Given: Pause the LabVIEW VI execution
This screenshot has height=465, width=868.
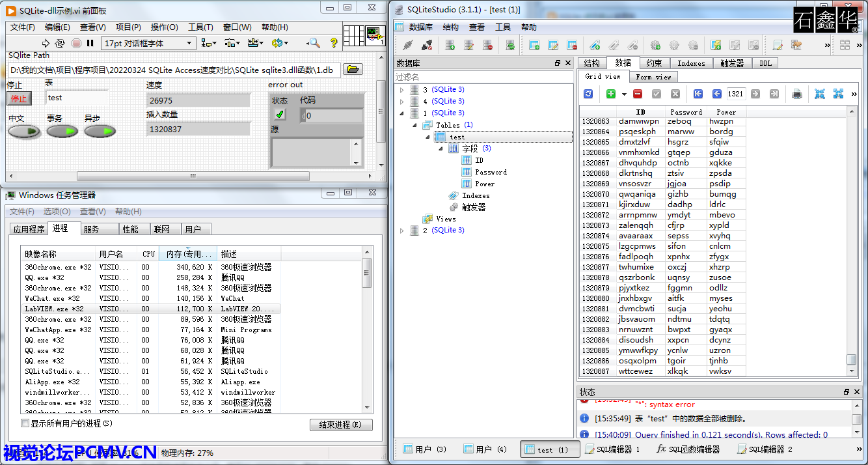Looking at the screenshot, I should click(x=90, y=43).
